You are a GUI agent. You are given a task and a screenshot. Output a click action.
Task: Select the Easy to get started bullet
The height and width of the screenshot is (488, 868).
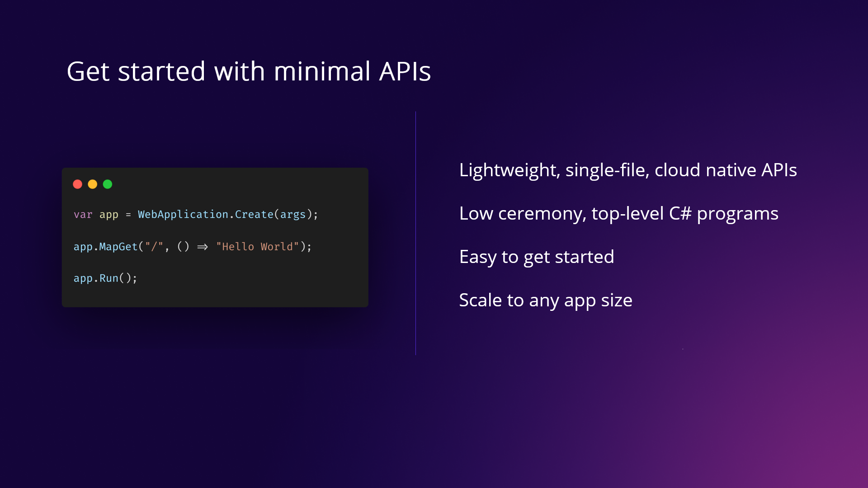pos(536,257)
